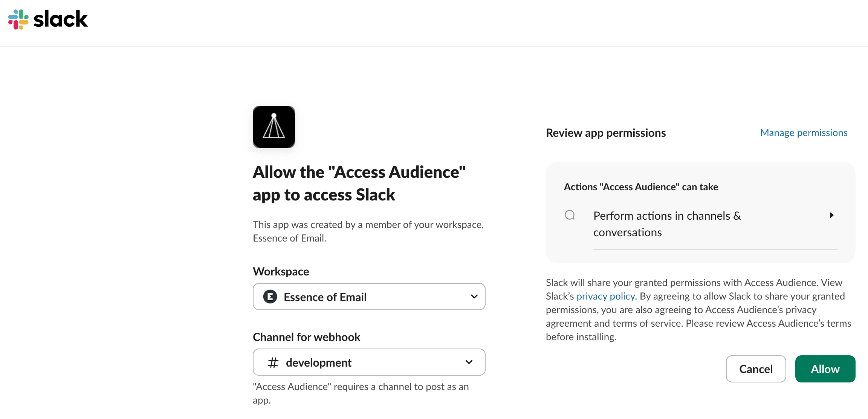The image size is (868, 419).
Task: Open Manage permissions
Action: point(803,132)
